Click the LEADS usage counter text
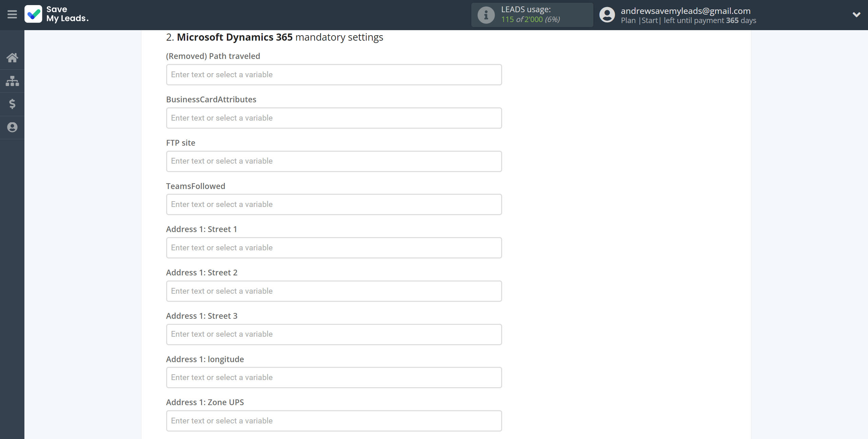 click(531, 15)
